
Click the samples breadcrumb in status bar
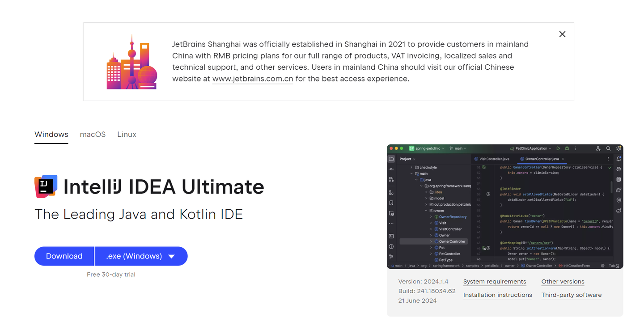(x=472, y=266)
